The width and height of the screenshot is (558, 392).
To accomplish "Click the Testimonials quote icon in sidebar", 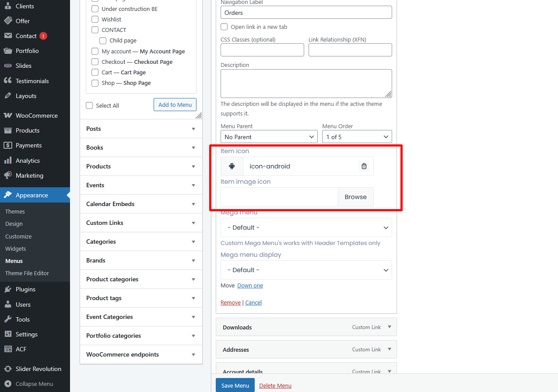I will point(8,81).
